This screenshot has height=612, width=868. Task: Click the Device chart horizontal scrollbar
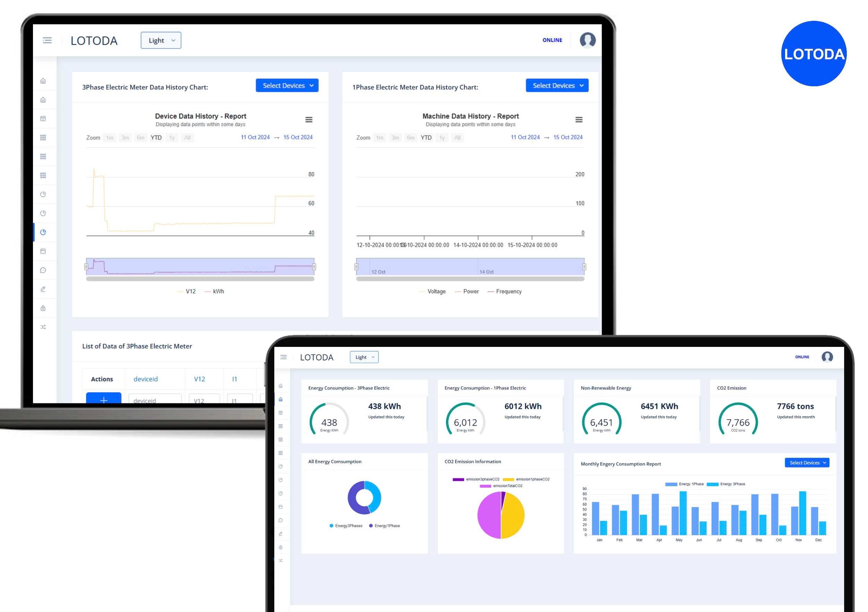(200, 279)
